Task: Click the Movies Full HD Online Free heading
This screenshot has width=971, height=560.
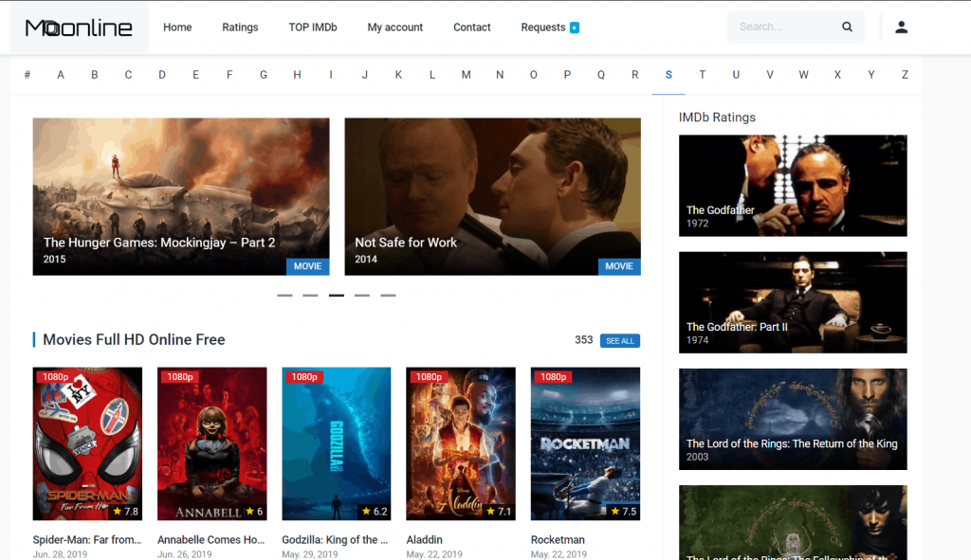Action: coord(134,340)
